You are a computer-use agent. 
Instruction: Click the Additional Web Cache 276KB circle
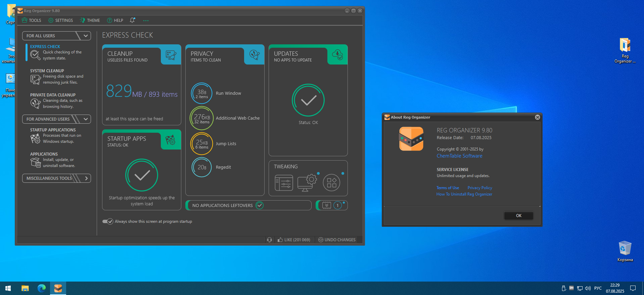point(201,118)
